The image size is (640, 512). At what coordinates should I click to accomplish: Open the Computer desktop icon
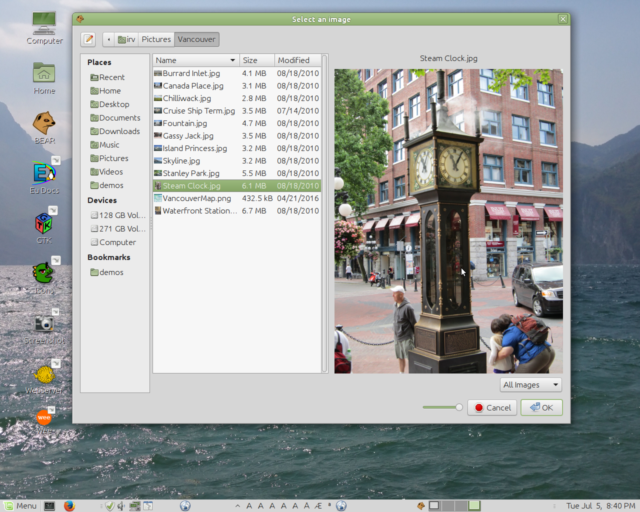coord(44,28)
